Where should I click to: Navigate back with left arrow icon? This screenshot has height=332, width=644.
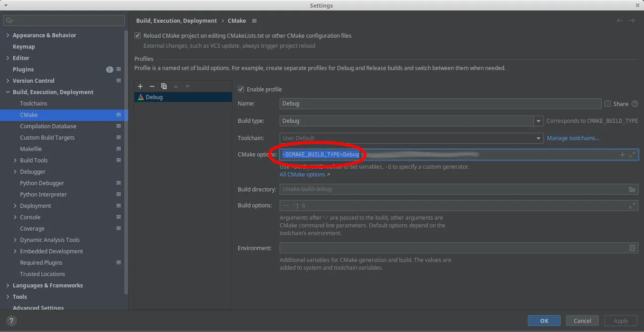tap(619, 20)
